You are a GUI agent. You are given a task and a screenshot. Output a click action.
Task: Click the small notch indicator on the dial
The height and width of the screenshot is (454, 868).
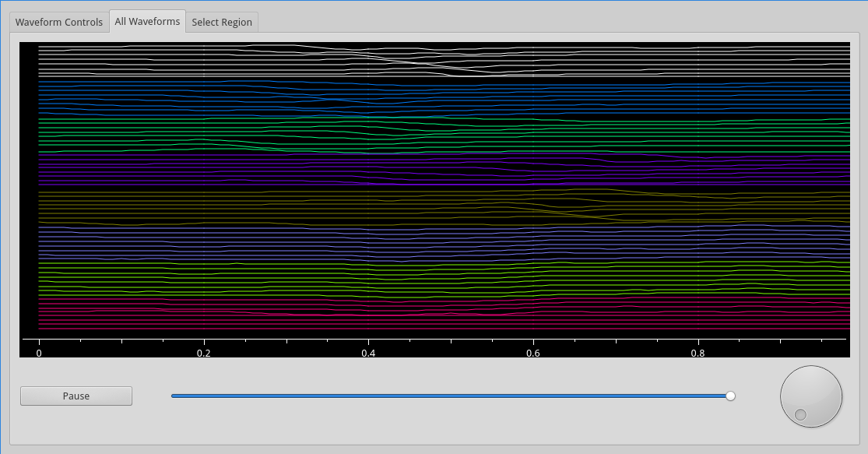(x=800, y=414)
